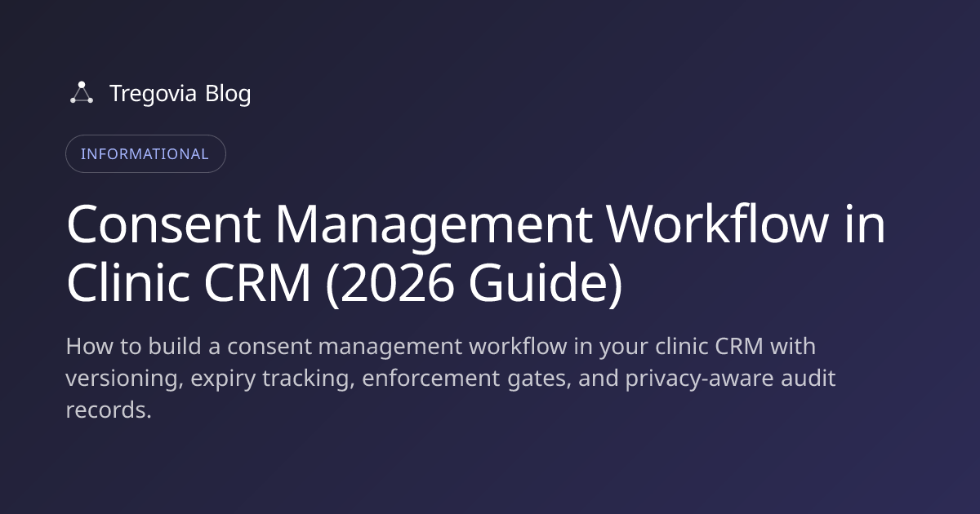This screenshot has height=514, width=980.
Task: Click the Tregovia triangle logo icon
Action: 81,93
